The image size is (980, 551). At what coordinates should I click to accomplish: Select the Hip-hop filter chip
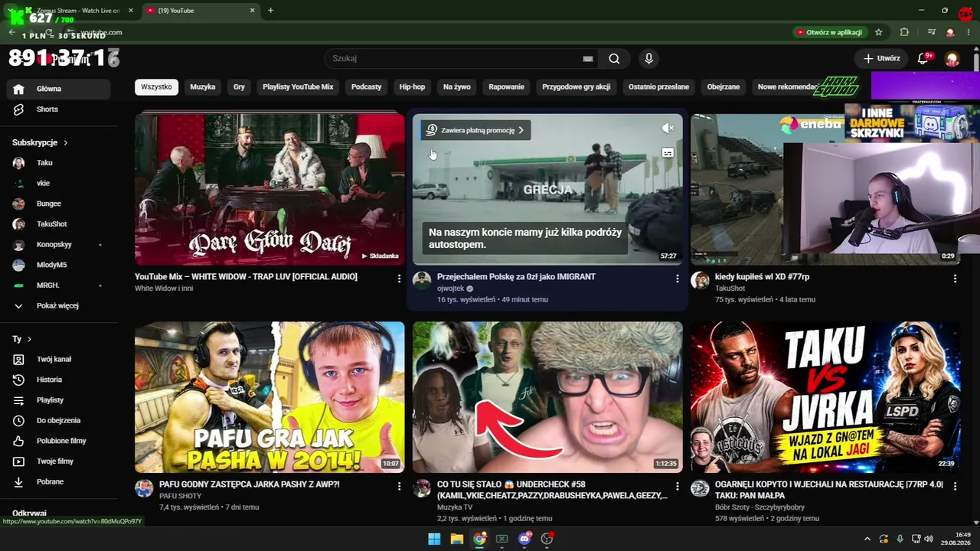tap(412, 87)
